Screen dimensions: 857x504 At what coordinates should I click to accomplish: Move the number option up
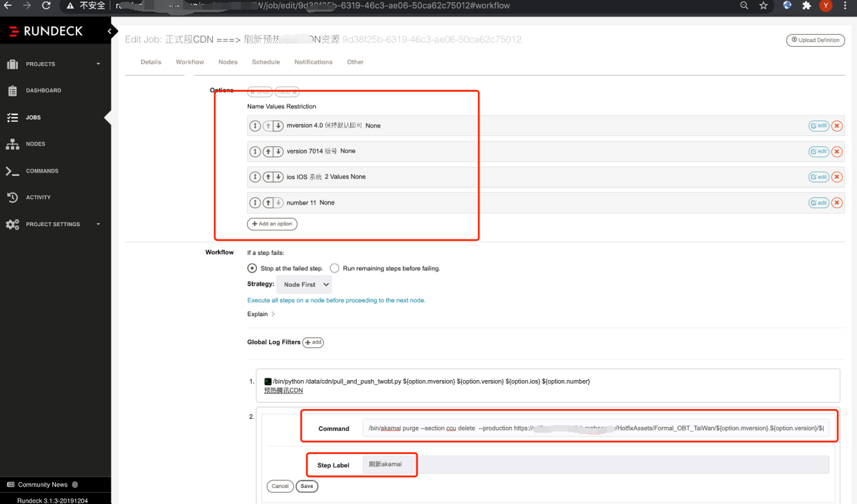[268, 203]
